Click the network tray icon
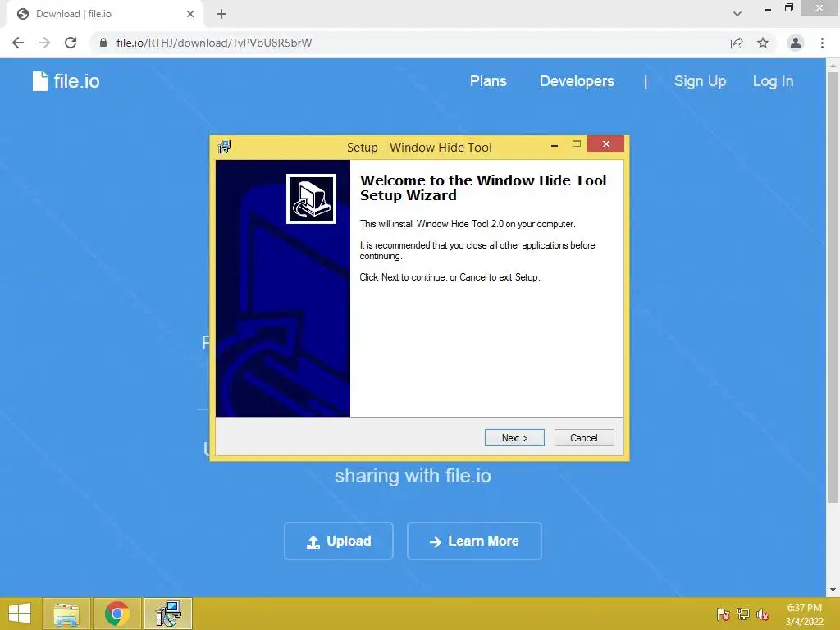The width and height of the screenshot is (840, 630). [x=743, y=614]
